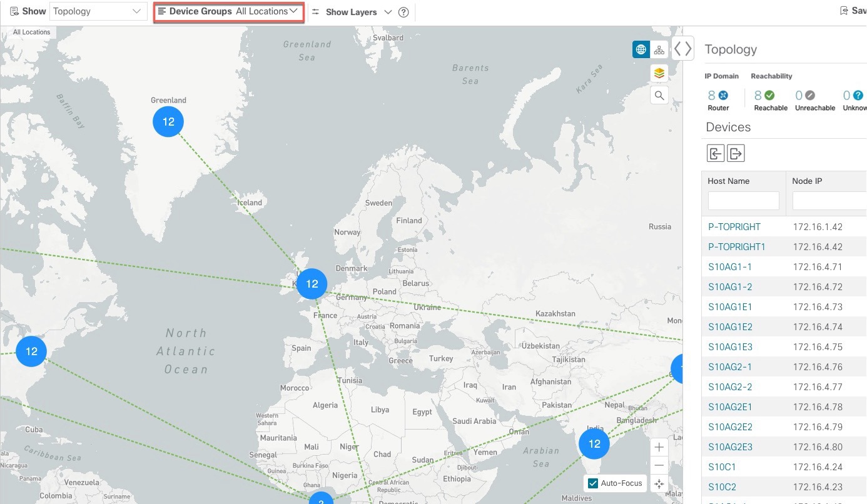This screenshot has height=504, width=867.
Task: Open the map style layers picker
Action: coord(659,73)
